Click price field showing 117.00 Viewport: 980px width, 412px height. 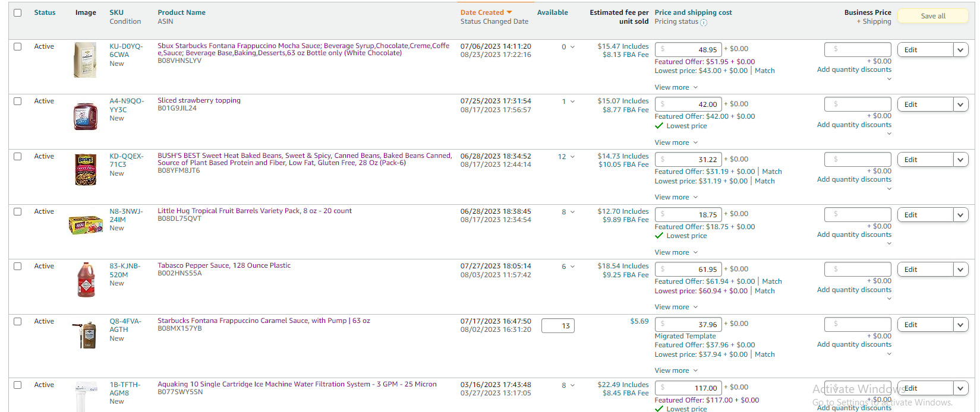tap(688, 388)
